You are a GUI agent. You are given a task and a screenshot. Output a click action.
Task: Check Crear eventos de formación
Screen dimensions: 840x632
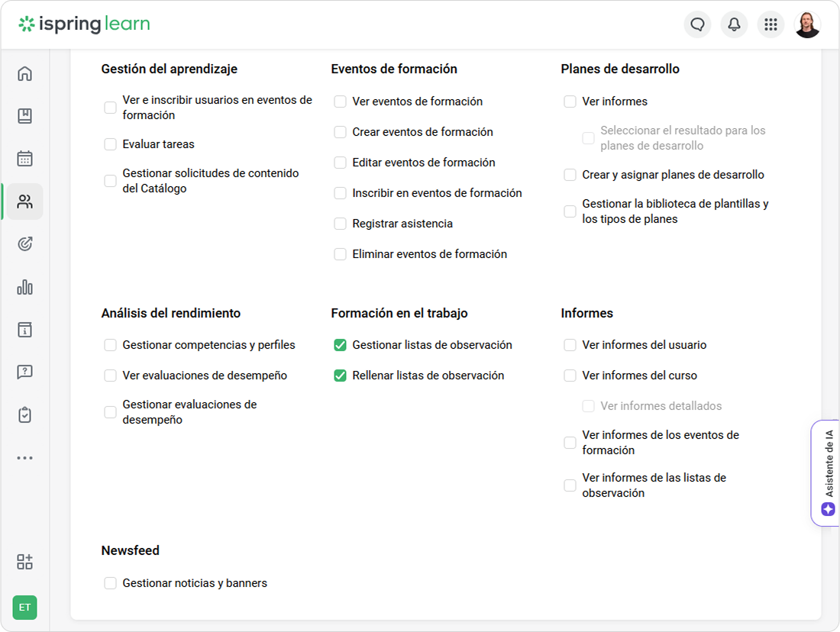click(x=341, y=132)
